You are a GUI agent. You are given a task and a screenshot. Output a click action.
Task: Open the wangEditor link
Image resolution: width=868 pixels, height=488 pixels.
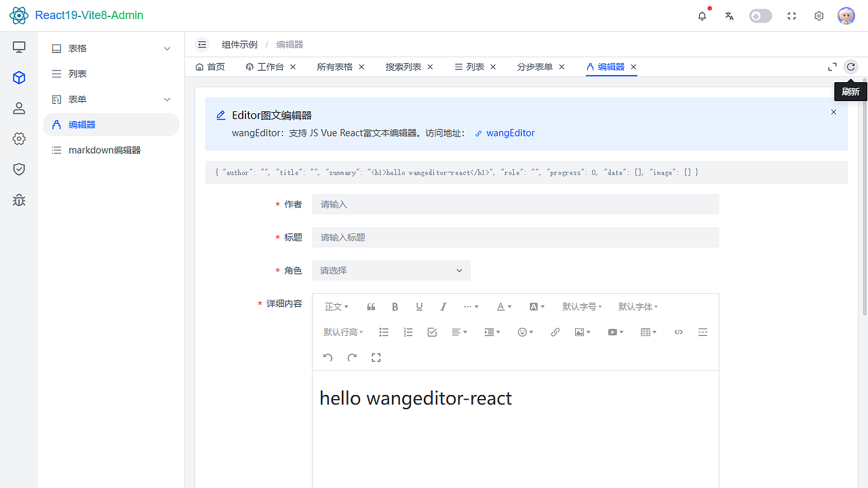click(x=505, y=133)
